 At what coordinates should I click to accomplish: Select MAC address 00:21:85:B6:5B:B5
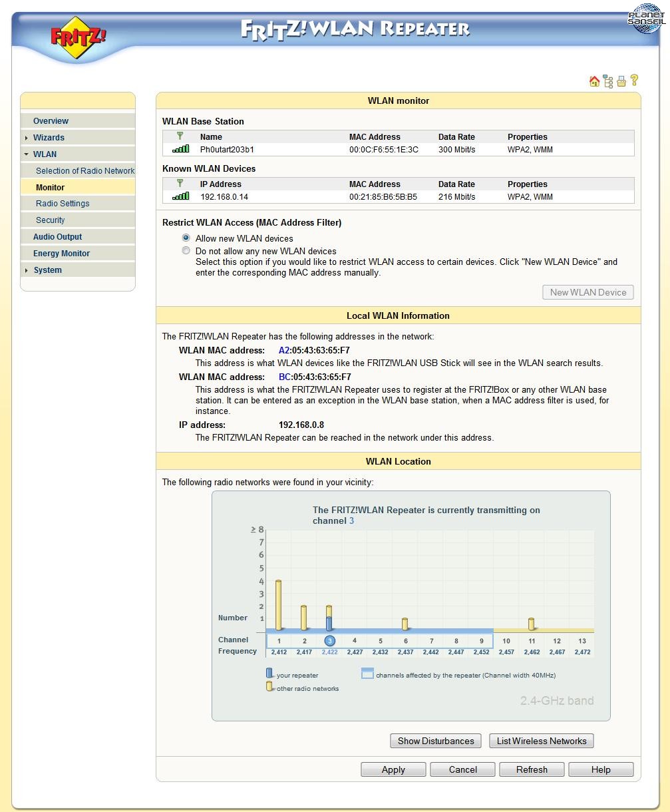click(x=383, y=197)
